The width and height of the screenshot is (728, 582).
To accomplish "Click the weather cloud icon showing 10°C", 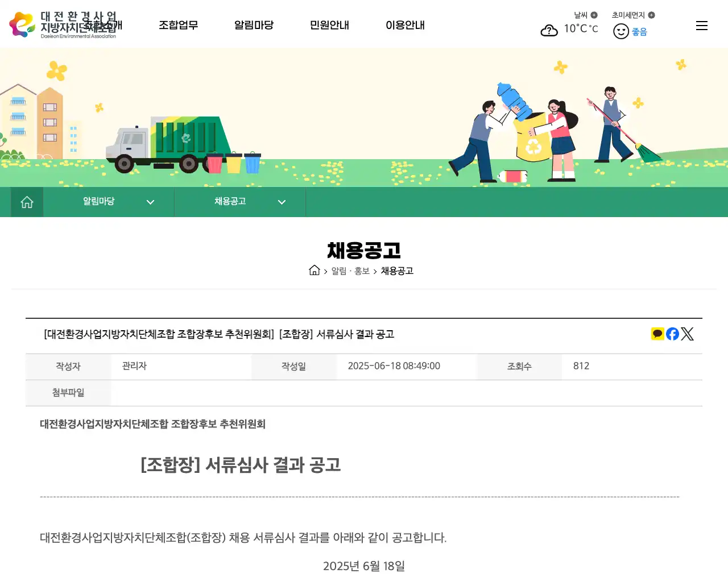I will pyautogui.click(x=549, y=30).
